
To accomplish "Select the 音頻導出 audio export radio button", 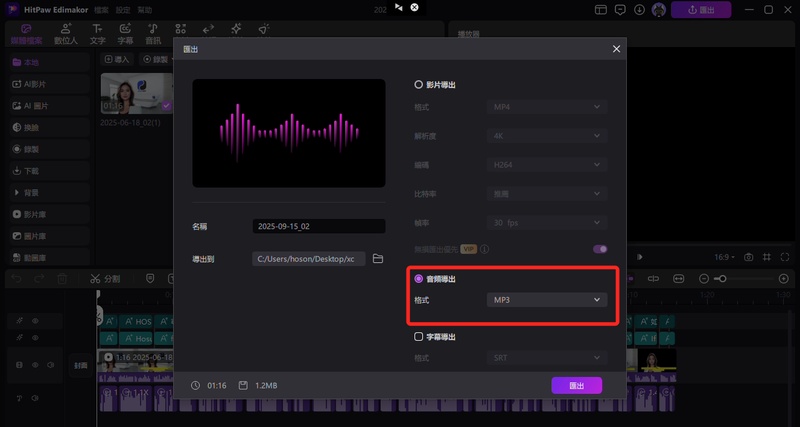I will click(x=419, y=279).
